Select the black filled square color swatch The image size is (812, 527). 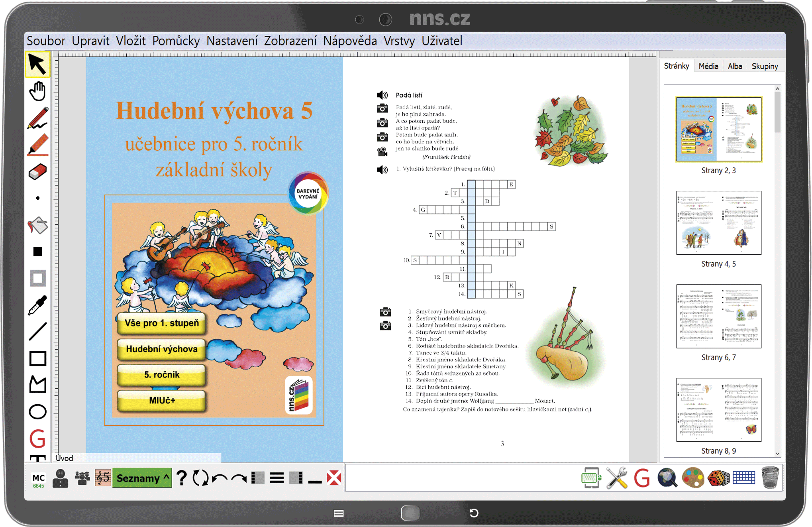pos(37,251)
